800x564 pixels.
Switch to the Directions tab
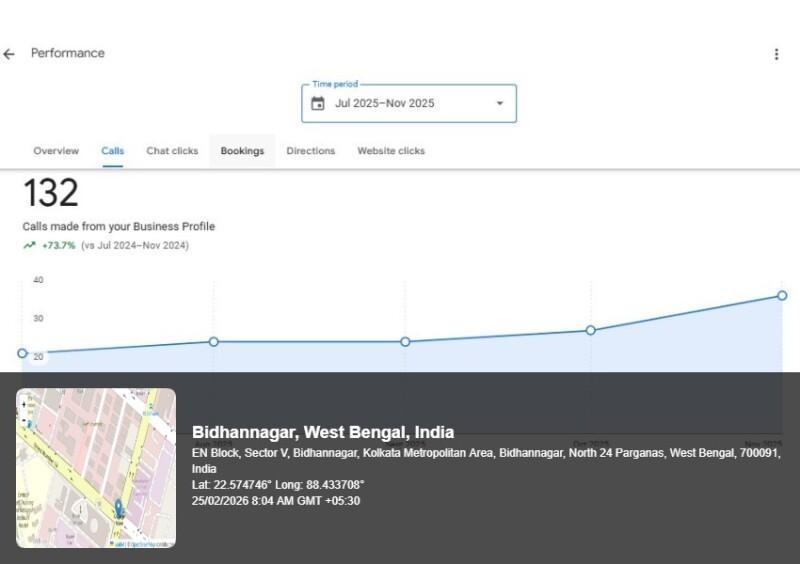tap(310, 151)
